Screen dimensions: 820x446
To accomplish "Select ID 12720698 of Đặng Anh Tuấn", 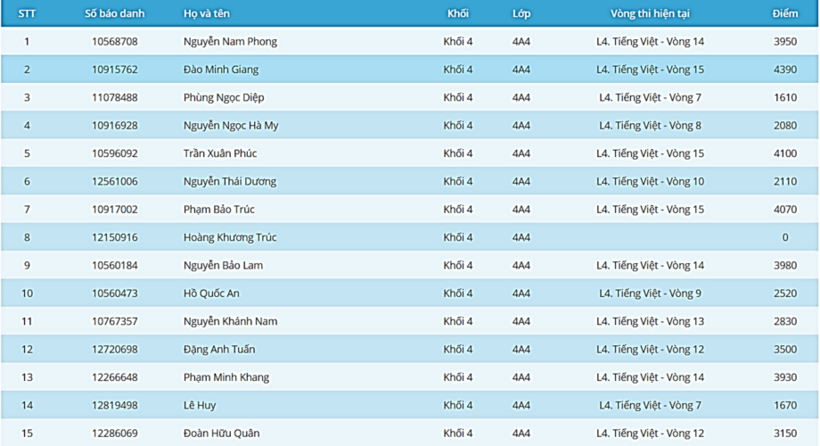I will pos(115,350).
